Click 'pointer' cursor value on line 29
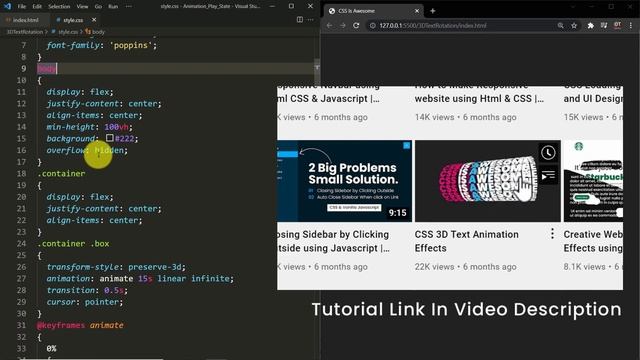 pyautogui.click(x=101, y=302)
